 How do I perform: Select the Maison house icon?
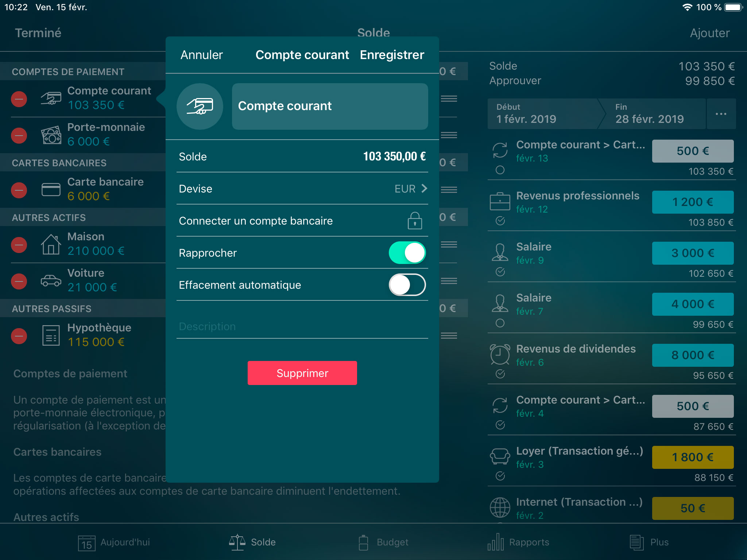click(x=51, y=244)
